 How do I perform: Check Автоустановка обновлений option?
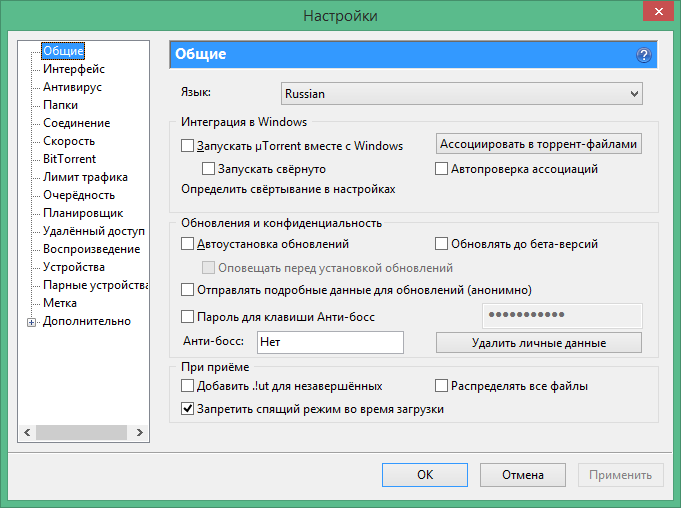187,244
